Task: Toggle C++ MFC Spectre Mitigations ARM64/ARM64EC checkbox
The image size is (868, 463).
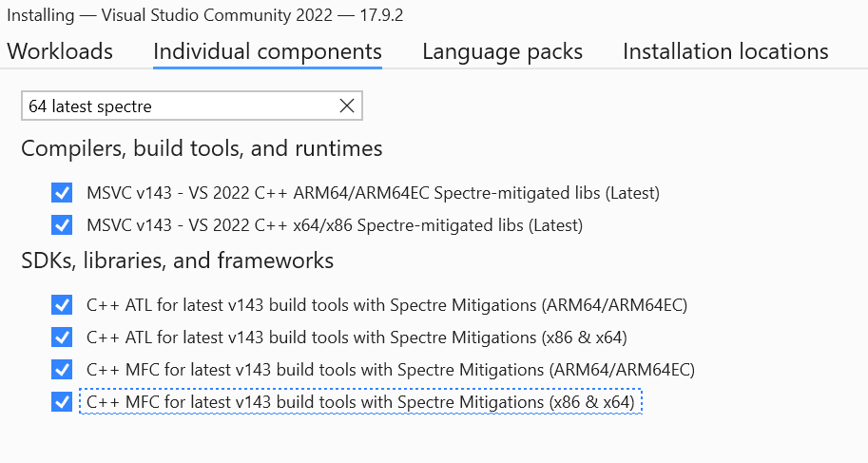Action: 63,370
